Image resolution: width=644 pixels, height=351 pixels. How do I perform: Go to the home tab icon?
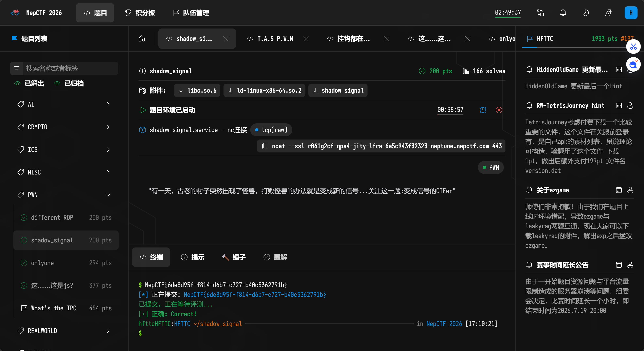[x=142, y=38]
